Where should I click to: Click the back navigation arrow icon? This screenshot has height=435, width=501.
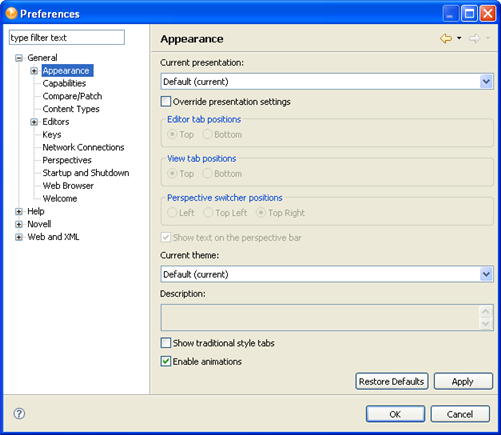point(446,39)
